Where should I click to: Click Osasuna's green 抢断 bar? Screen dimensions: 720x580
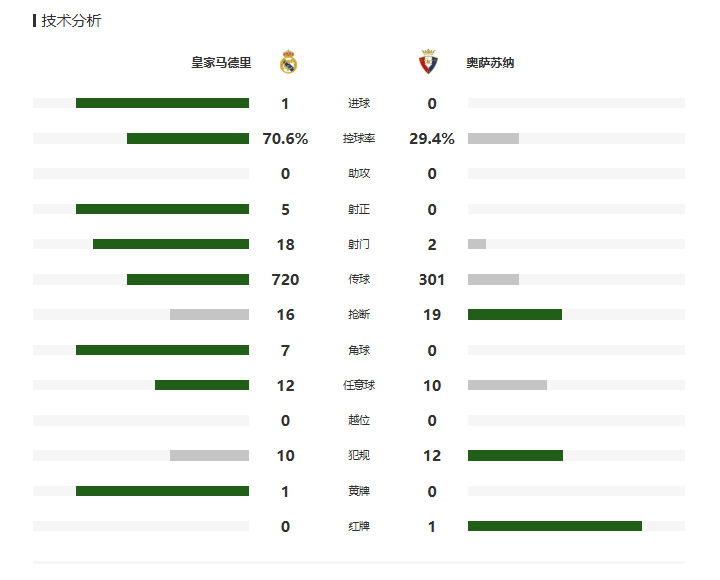[x=515, y=315]
